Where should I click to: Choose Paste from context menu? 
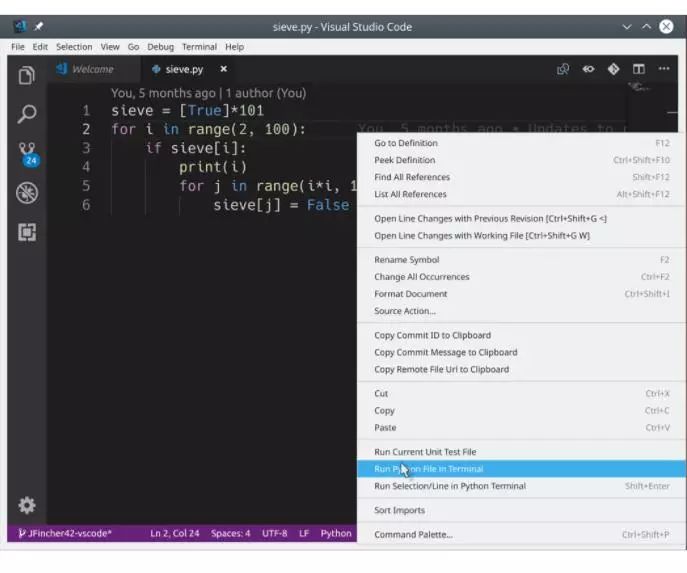point(521,428)
